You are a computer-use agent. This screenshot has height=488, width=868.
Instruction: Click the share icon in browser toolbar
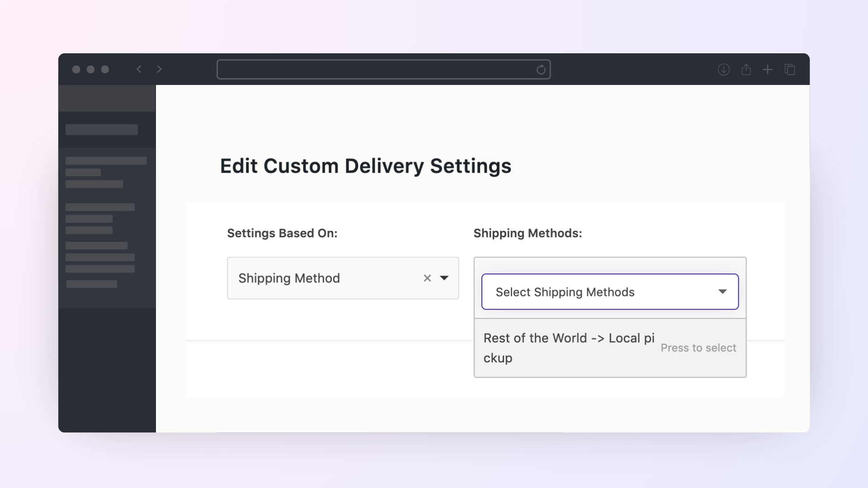pyautogui.click(x=746, y=70)
